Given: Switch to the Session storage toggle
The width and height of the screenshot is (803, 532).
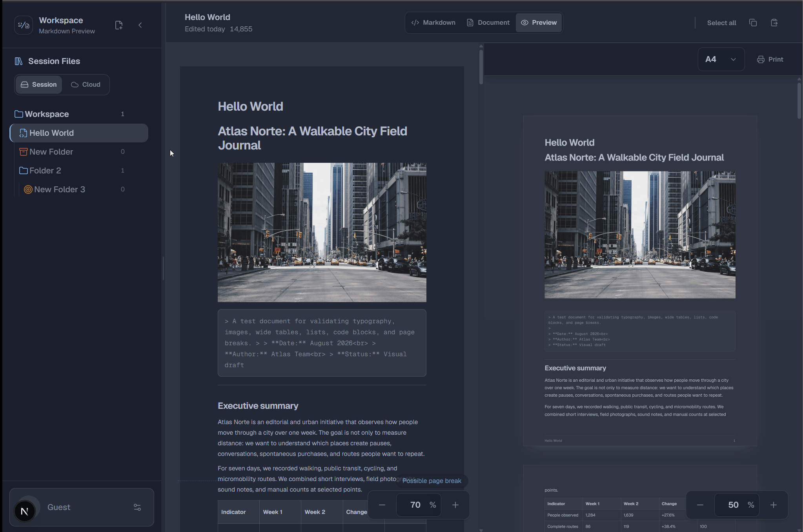Looking at the screenshot, I should [x=39, y=85].
